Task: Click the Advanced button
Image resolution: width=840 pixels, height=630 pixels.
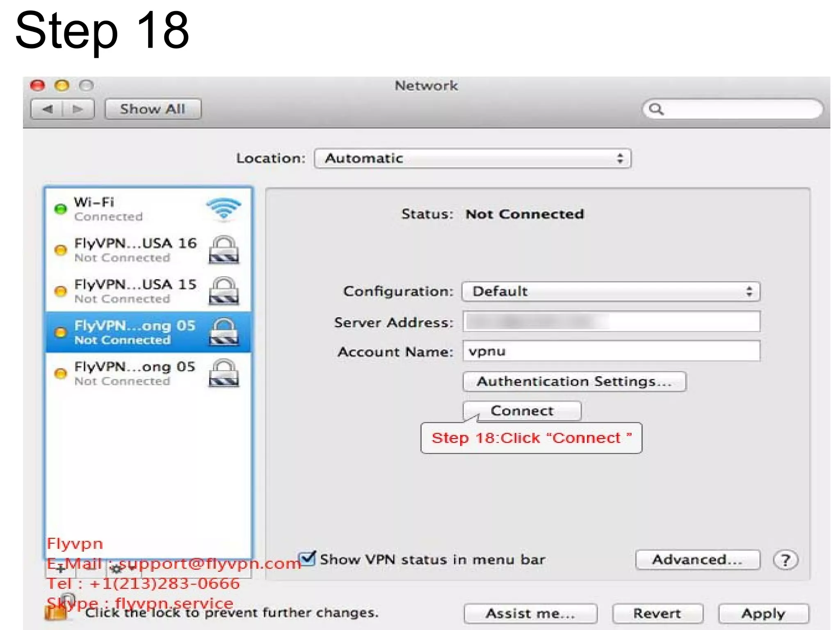Action: [x=697, y=560]
